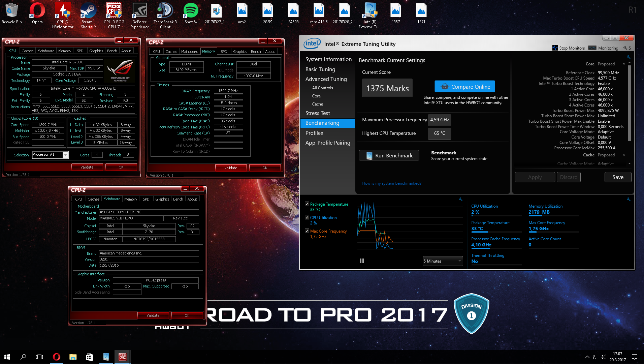This screenshot has height=364, width=644.
Task: Uncheck CPU Utilization monitor
Action: (307, 217)
